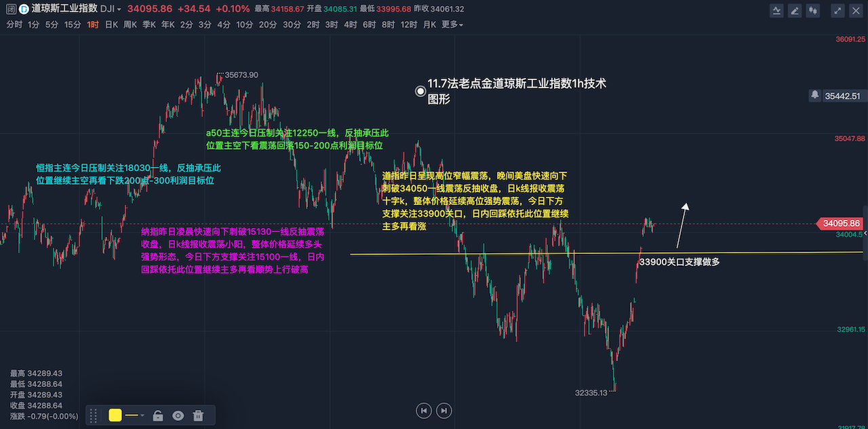
Task: Switch to 12时 timeframe
Action: coord(409,24)
